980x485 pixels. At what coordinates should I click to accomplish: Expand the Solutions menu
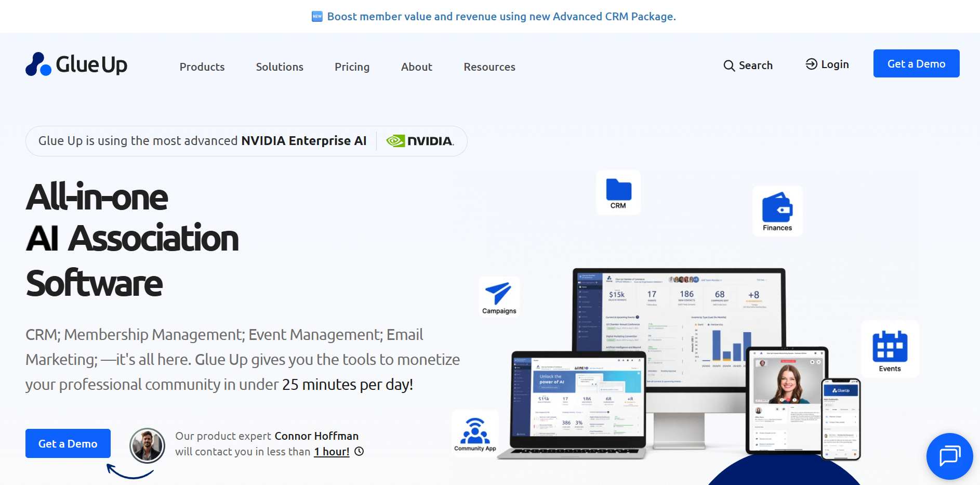coord(280,67)
